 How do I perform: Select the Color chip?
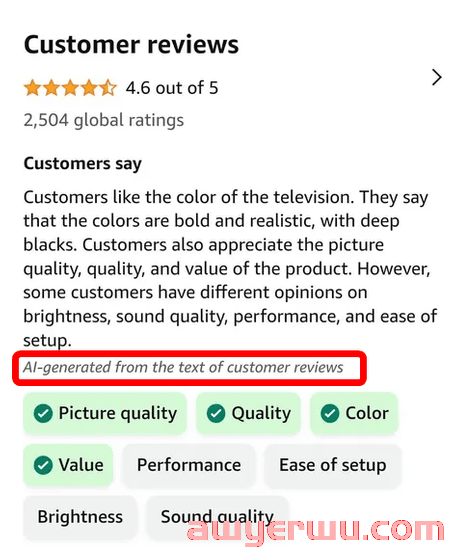(x=354, y=414)
